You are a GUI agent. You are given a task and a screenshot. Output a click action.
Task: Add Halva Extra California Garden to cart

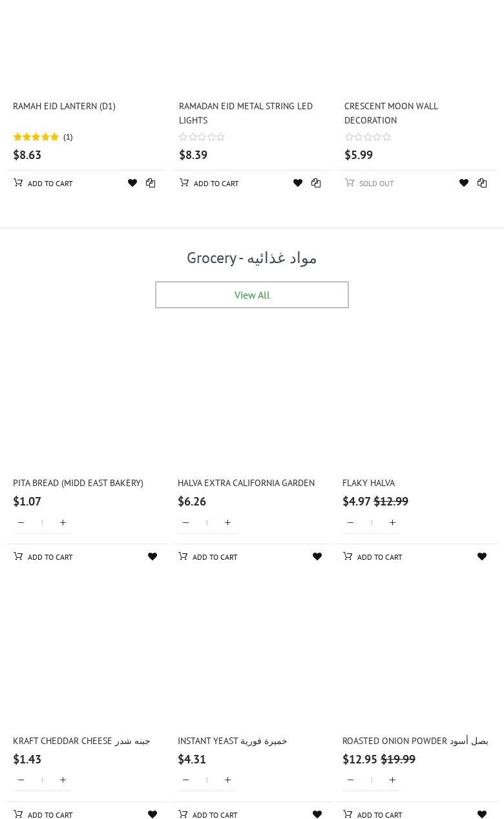(x=208, y=557)
